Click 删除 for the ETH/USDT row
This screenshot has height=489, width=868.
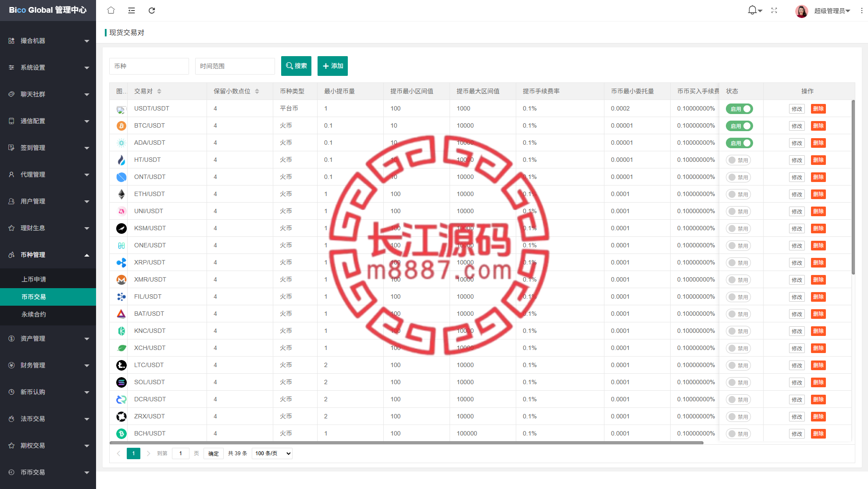818,194
